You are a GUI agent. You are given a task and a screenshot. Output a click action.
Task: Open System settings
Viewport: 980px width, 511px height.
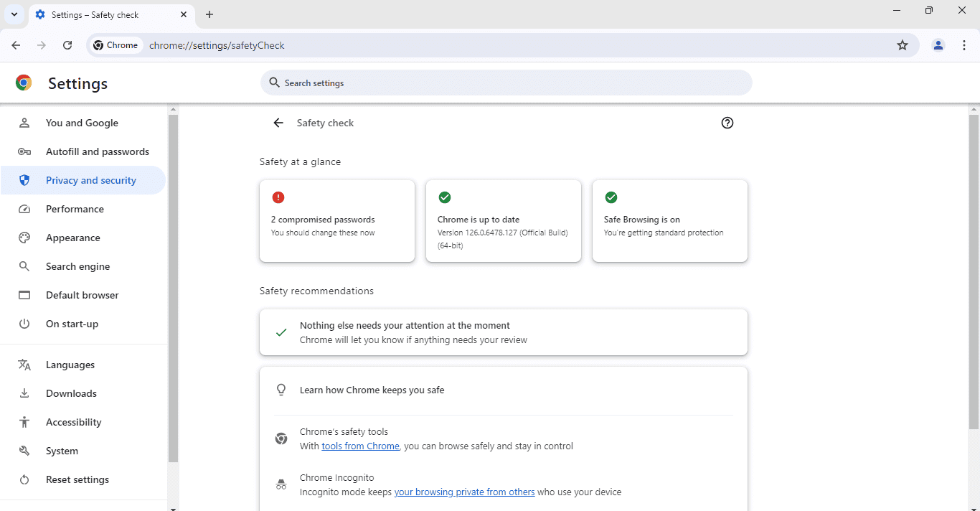83,451
